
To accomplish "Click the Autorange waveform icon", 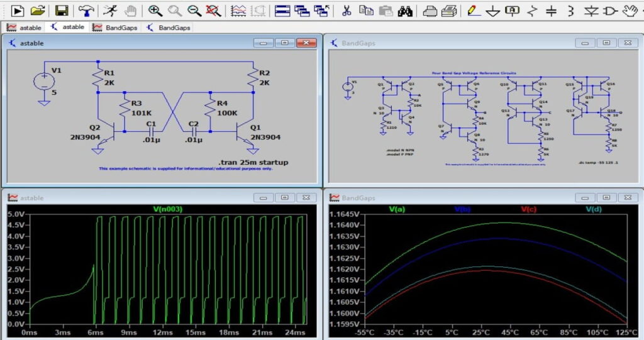I will (238, 11).
